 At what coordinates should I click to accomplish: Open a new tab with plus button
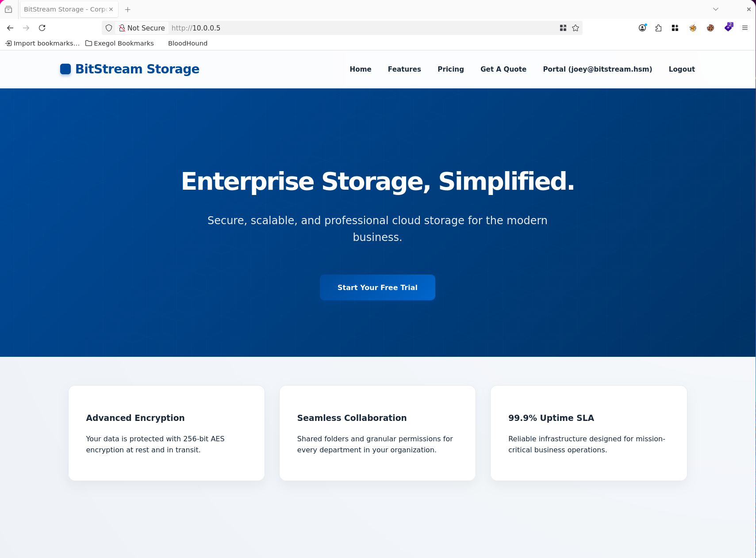128,9
